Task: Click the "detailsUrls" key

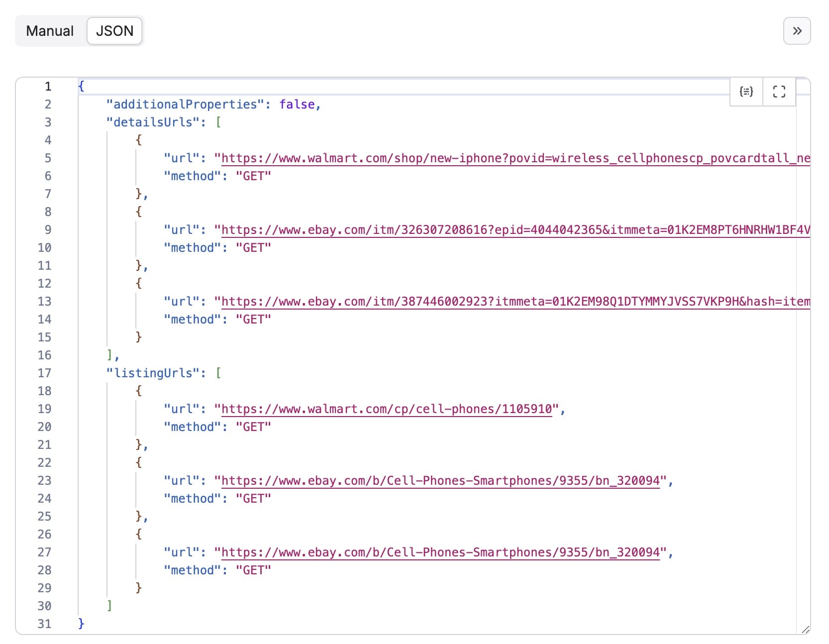Action: click(152, 122)
